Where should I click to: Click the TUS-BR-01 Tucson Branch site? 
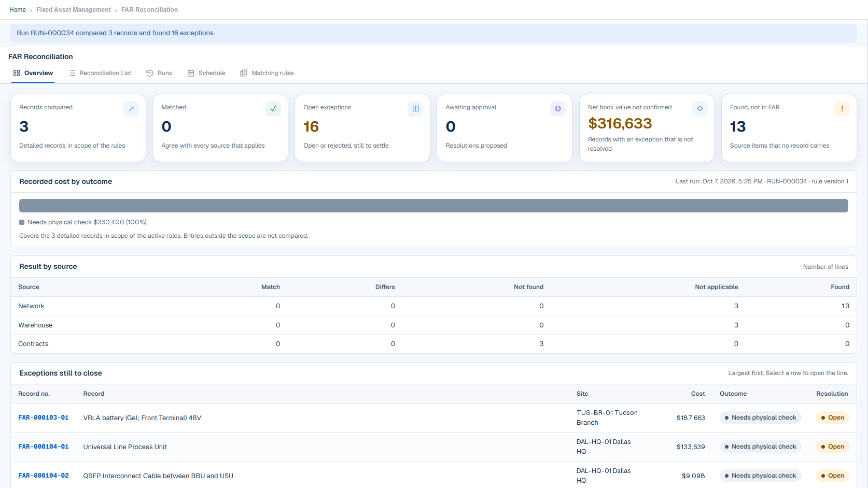(607, 418)
